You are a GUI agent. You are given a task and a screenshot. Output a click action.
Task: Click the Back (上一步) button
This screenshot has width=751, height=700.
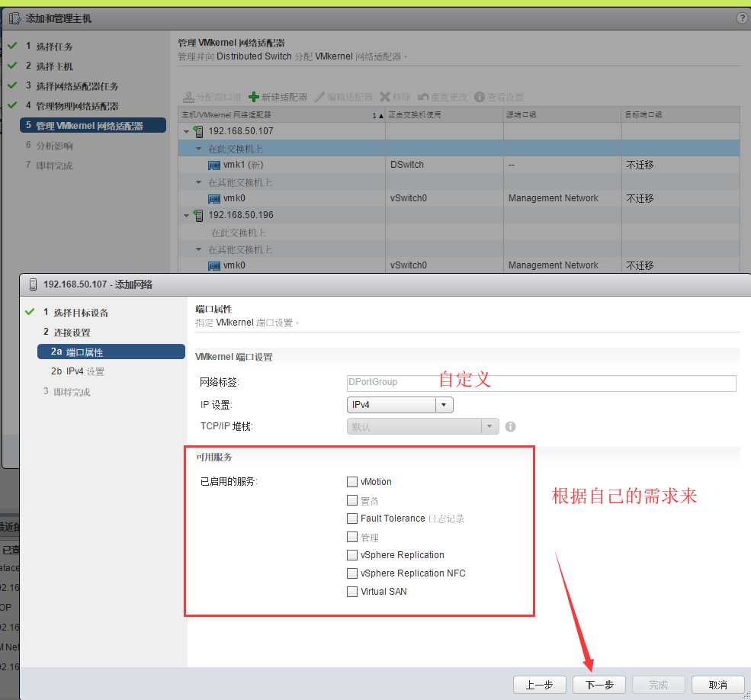click(539, 685)
